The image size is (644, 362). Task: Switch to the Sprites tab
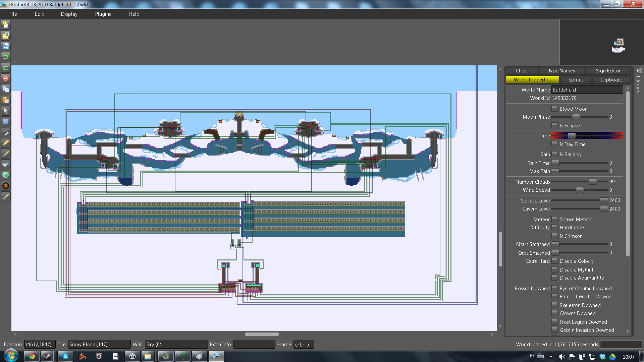[x=576, y=80]
